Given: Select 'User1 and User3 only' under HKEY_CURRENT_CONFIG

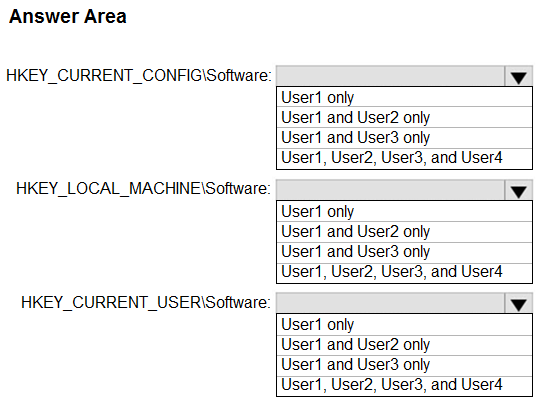Looking at the screenshot, I should coord(404,138).
